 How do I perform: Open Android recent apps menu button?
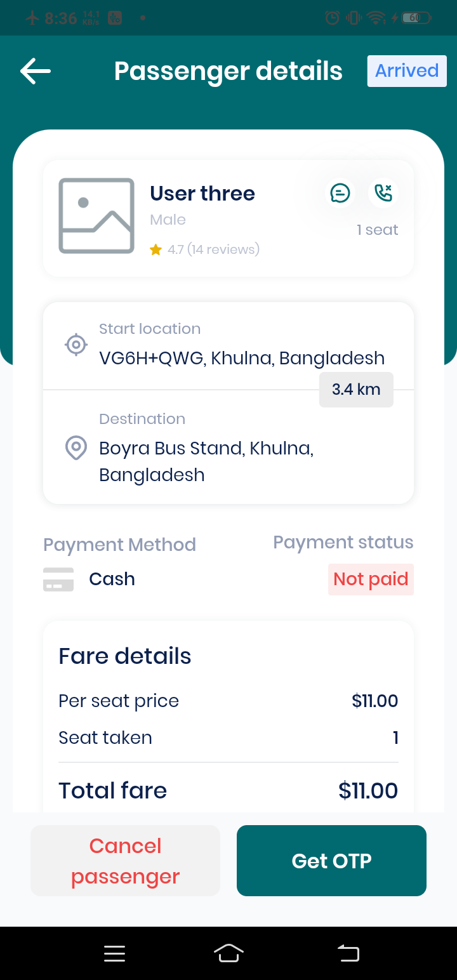[114, 953]
